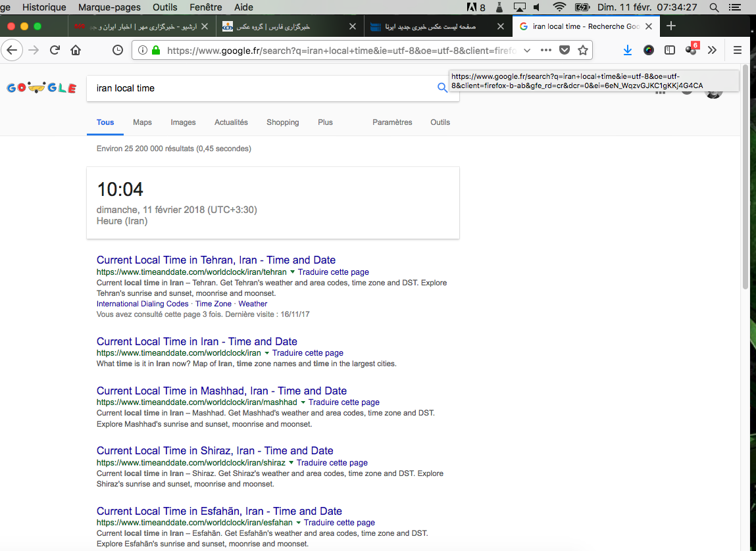Click International Dialing Codes sitelink
Screen dimensions: 756x551
[142, 304]
